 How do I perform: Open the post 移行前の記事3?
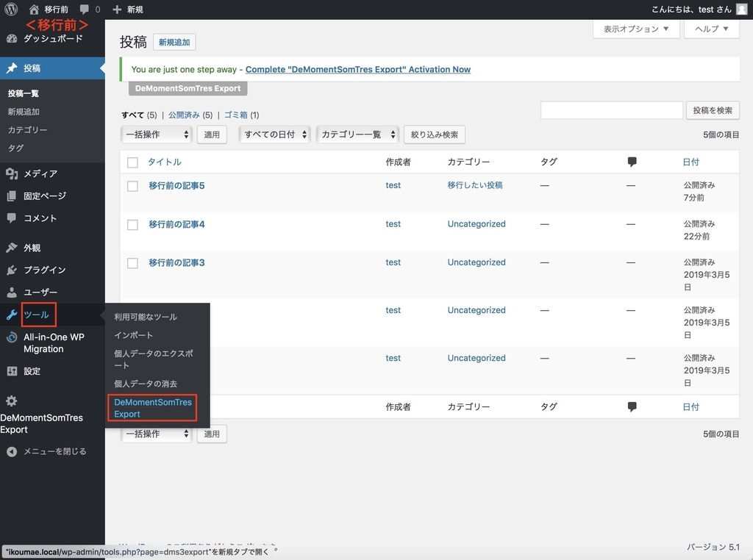coord(176,262)
